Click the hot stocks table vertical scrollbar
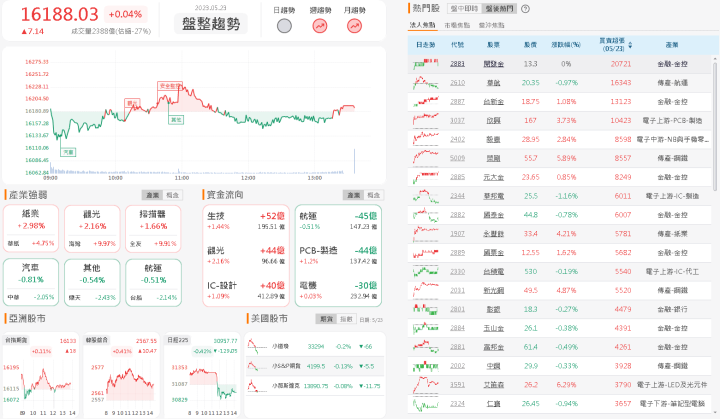 tap(715, 126)
